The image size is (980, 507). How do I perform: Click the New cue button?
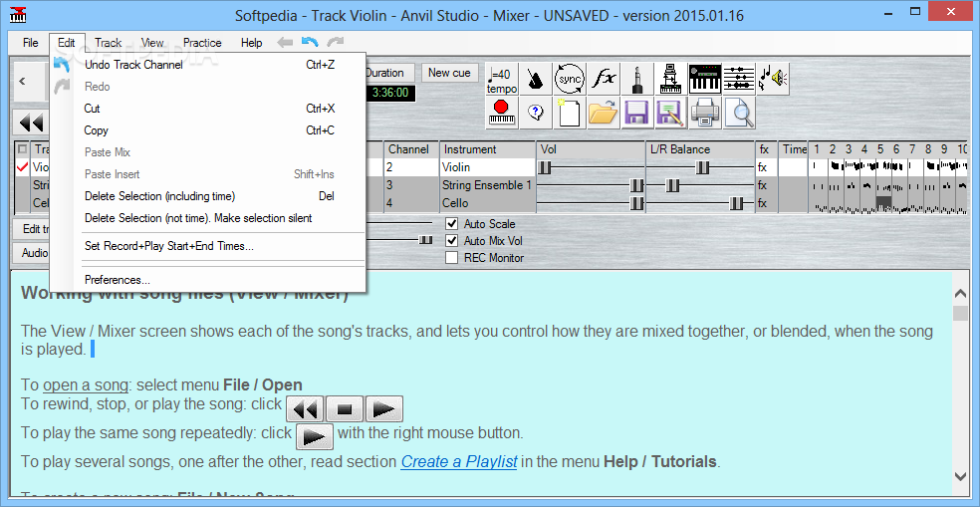pos(449,73)
